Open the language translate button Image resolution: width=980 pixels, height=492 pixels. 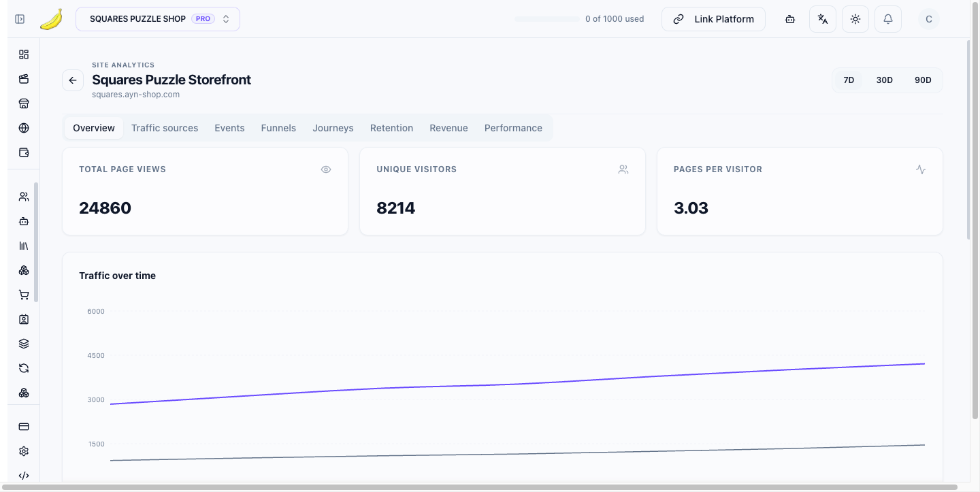[x=823, y=19]
